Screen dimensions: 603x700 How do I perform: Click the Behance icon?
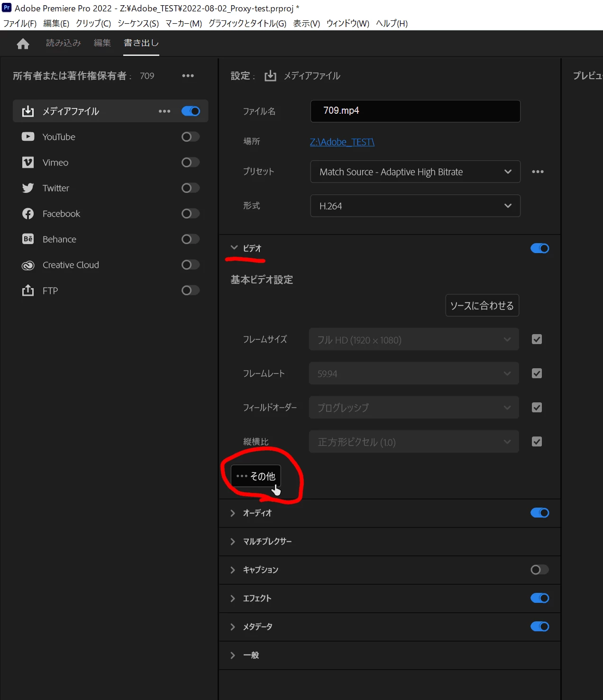28,239
